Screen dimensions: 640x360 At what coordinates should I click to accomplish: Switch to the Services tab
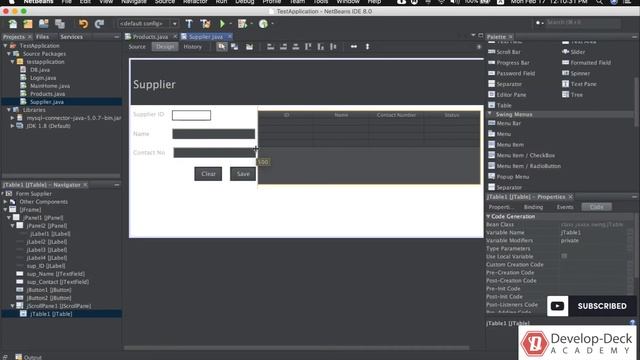tap(71, 37)
